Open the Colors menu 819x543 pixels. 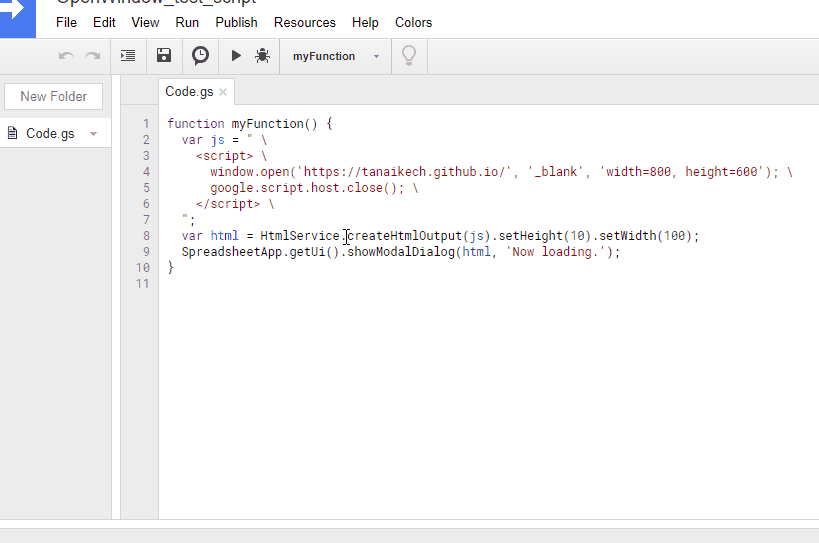tap(413, 22)
